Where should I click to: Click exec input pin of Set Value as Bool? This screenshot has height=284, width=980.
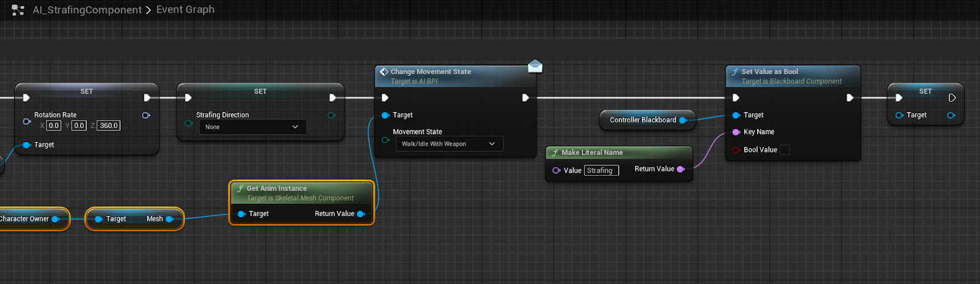point(736,97)
